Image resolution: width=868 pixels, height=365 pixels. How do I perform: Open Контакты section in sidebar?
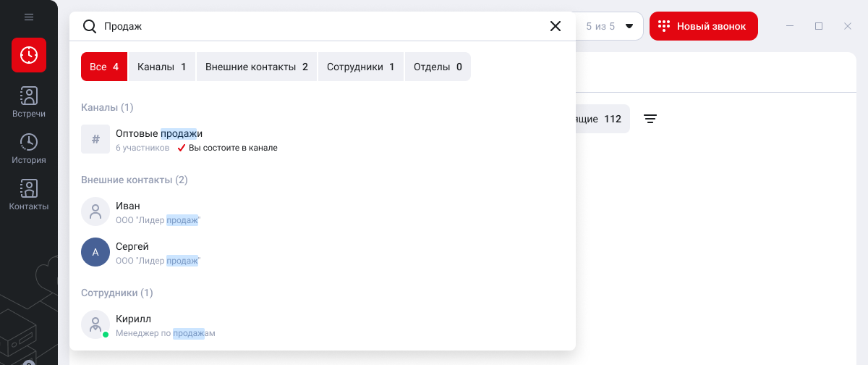(x=29, y=195)
